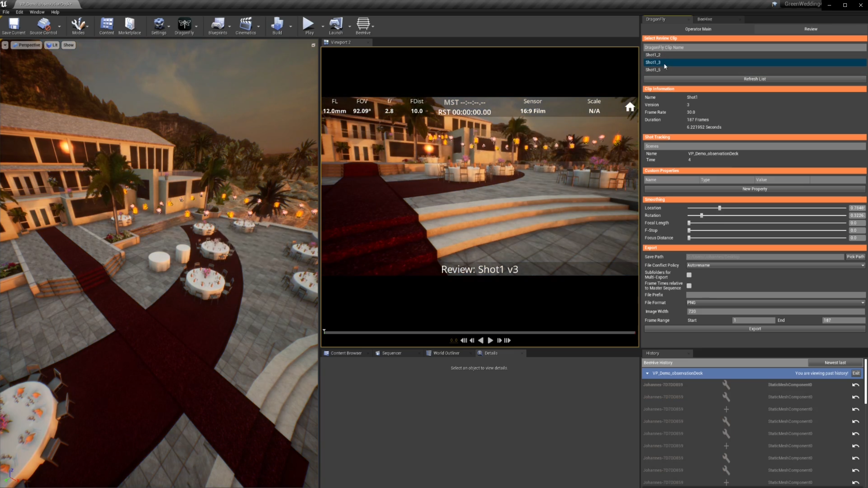Viewport: 868px width, 488px height.
Task: Jump to the clip end in review player
Action: point(507,340)
